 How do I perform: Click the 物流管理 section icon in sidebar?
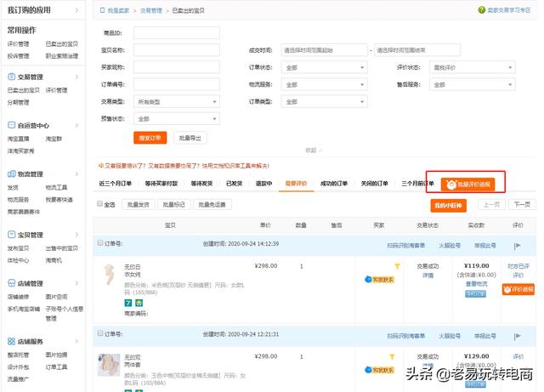click(x=12, y=174)
